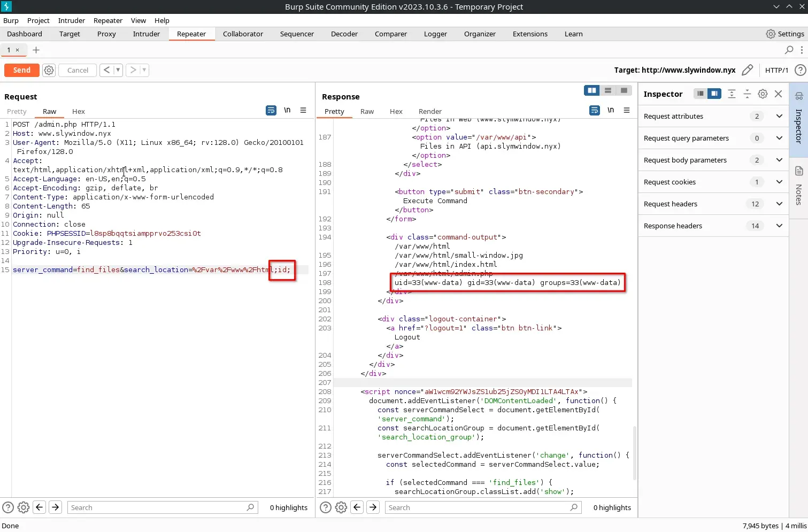
Task: Open the Repeater send settings gear
Action: (x=49, y=70)
